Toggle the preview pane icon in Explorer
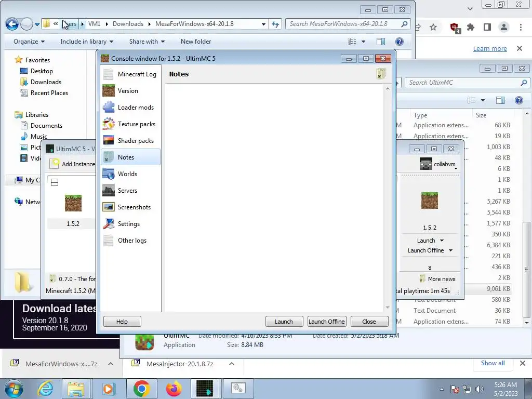 point(381,42)
